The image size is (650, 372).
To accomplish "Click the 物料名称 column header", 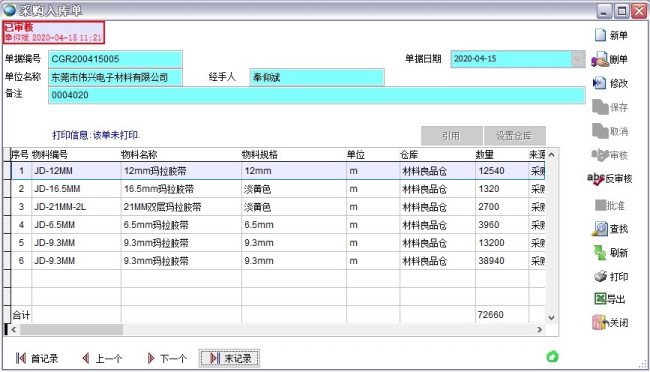I will pyautogui.click(x=181, y=155).
